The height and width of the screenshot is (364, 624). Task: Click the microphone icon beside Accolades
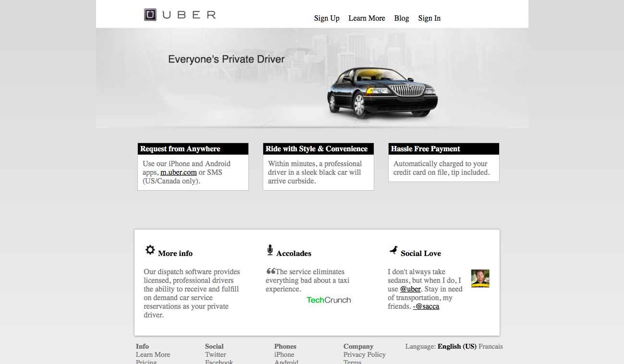(x=270, y=250)
